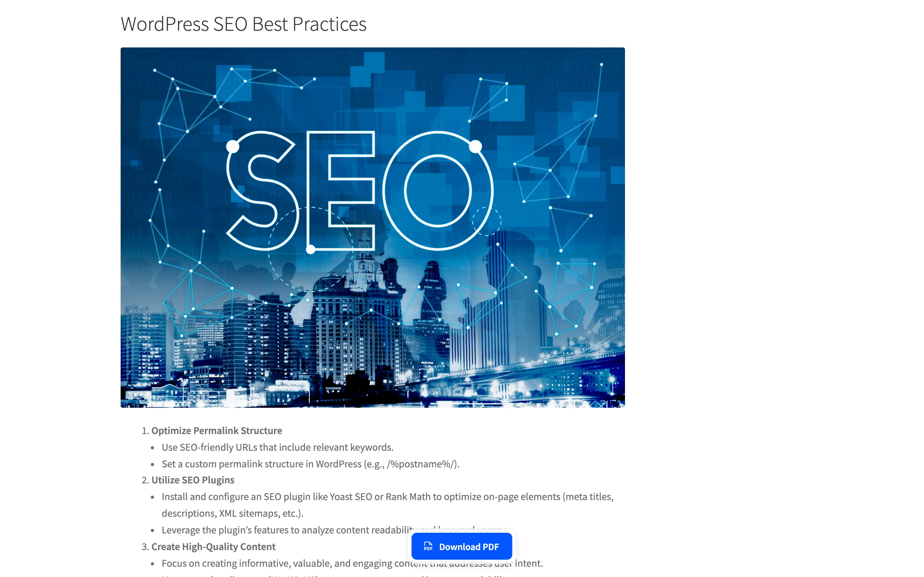The image size is (924, 577).
Task: Click the letter S in the SEO image
Action: (262, 191)
